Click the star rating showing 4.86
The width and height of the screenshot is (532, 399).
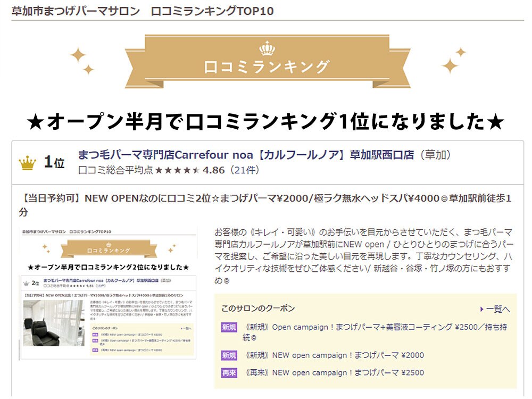[177, 170]
